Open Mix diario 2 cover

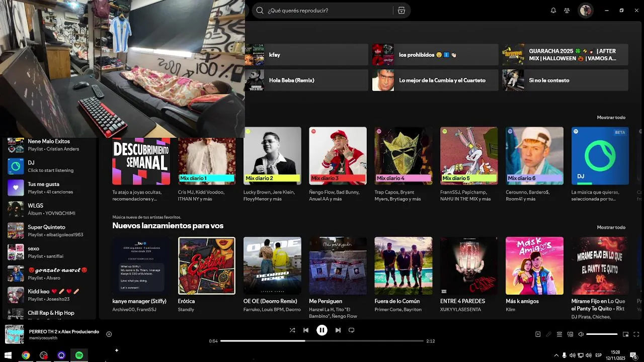point(272,156)
